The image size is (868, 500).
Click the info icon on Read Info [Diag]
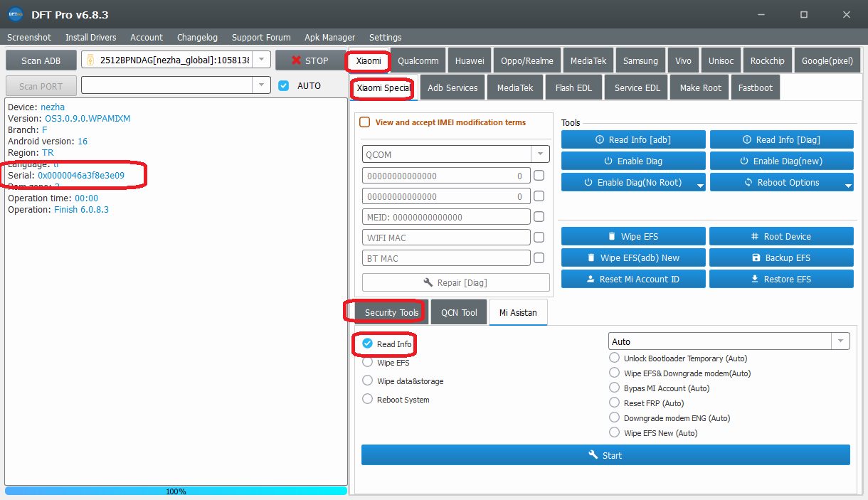point(747,140)
